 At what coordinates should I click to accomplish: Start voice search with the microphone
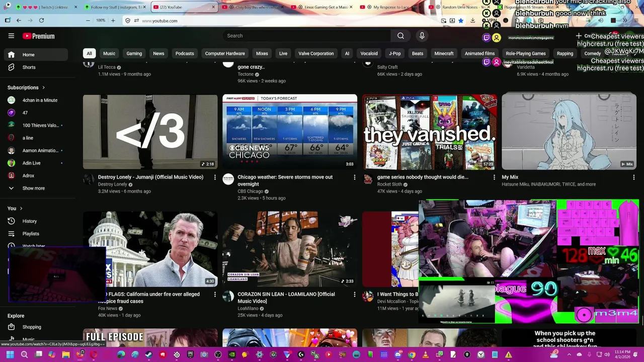click(422, 36)
